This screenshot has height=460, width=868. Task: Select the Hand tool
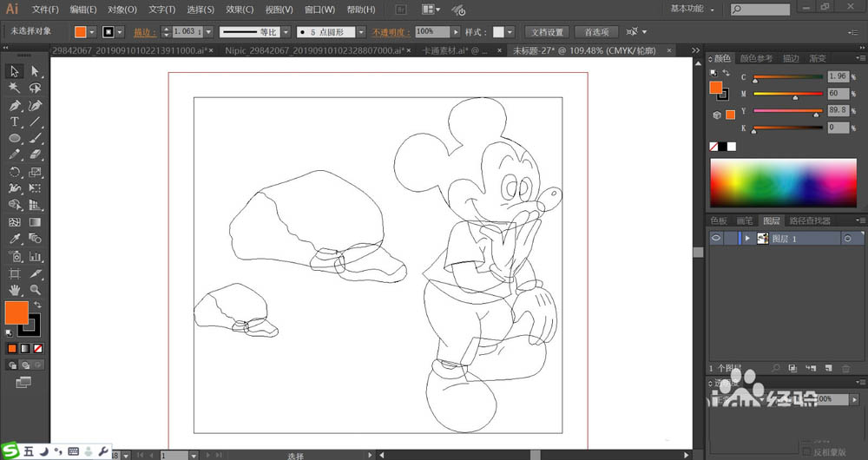pos(15,290)
